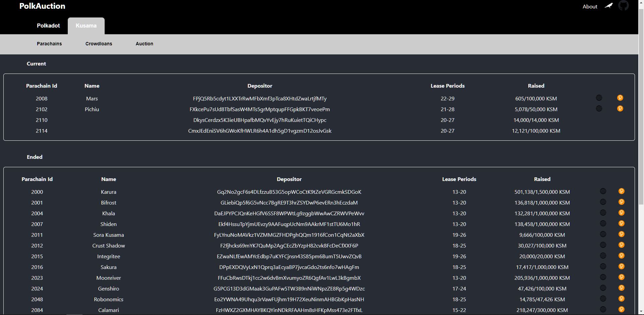This screenshot has height=315, width=644.
Task: Open website globe icon for Sakura
Action: [603, 266]
